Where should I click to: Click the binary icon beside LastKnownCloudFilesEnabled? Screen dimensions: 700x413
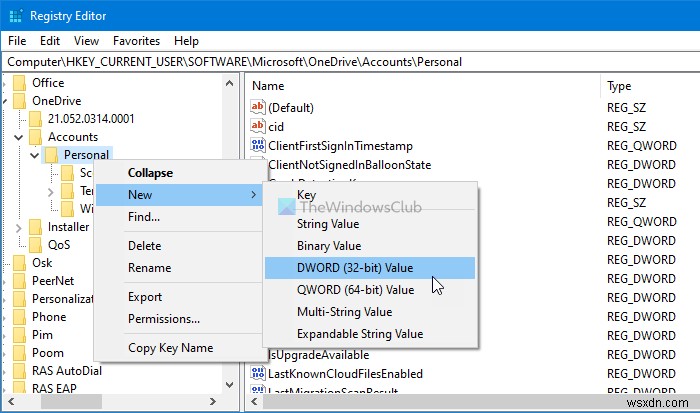click(x=258, y=373)
